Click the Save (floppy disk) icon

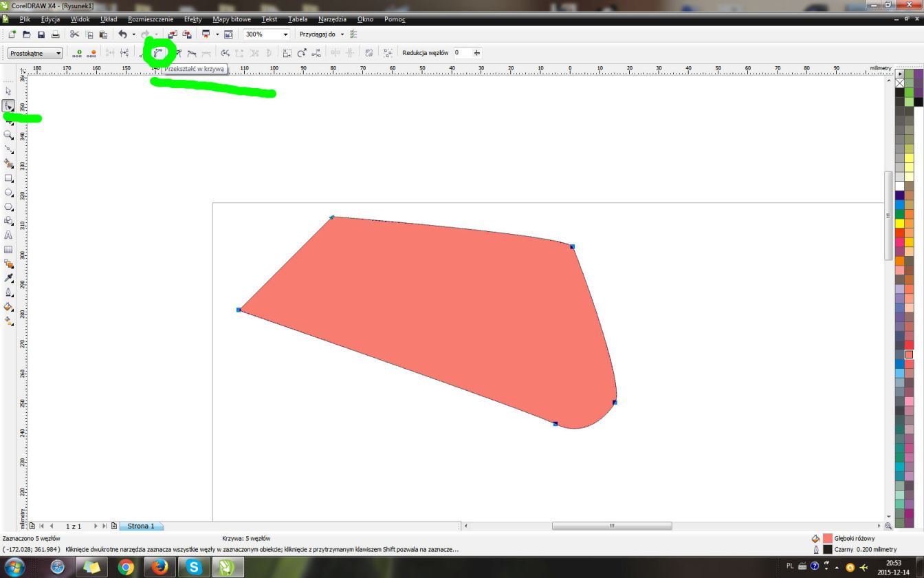click(41, 34)
